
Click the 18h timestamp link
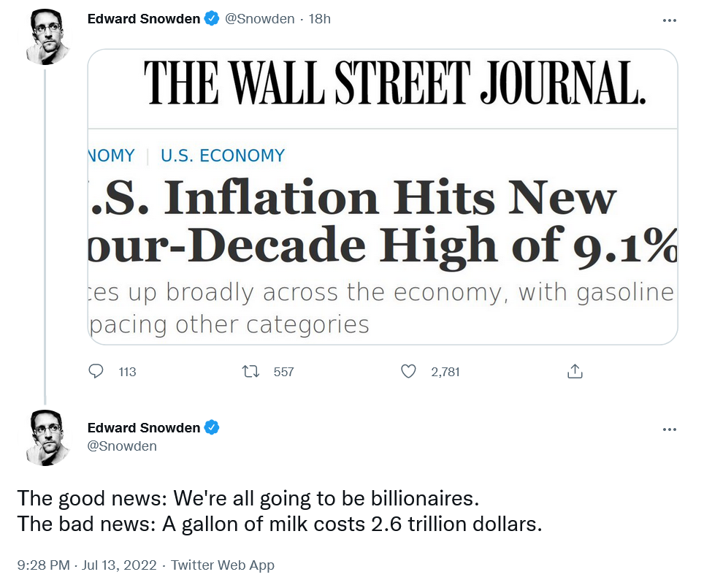pyautogui.click(x=320, y=19)
